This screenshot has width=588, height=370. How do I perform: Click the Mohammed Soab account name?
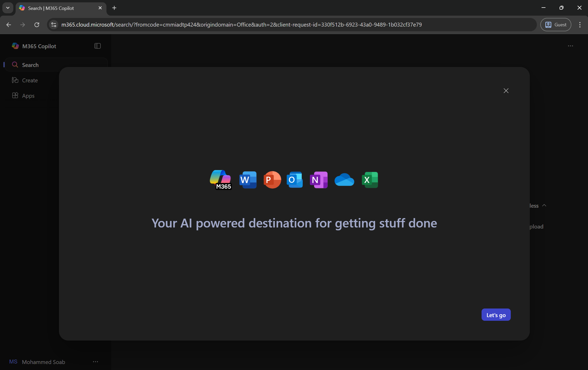(44, 362)
